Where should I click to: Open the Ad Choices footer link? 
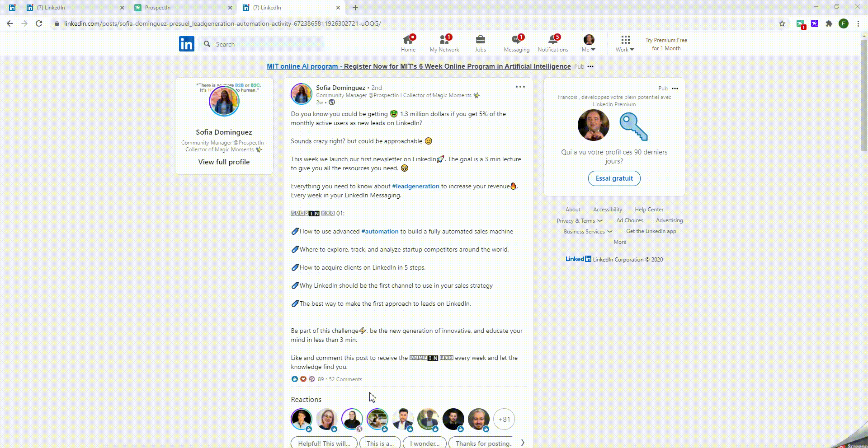[x=630, y=220]
